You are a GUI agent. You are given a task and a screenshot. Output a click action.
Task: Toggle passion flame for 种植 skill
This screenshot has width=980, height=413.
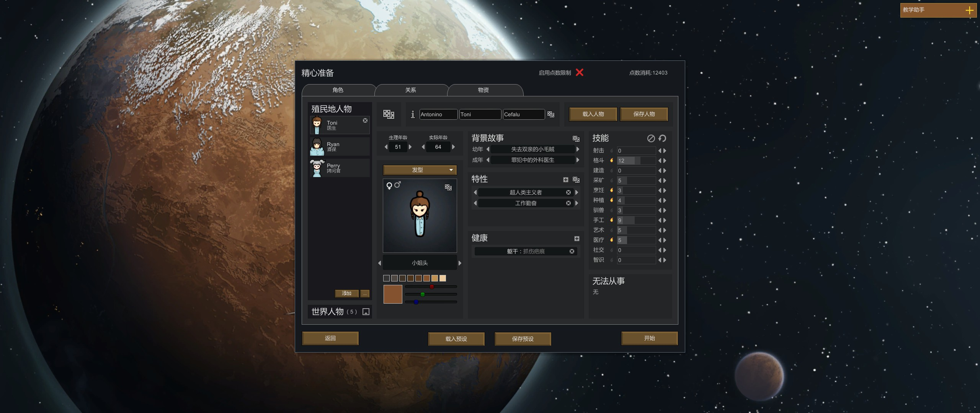click(x=612, y=200)
